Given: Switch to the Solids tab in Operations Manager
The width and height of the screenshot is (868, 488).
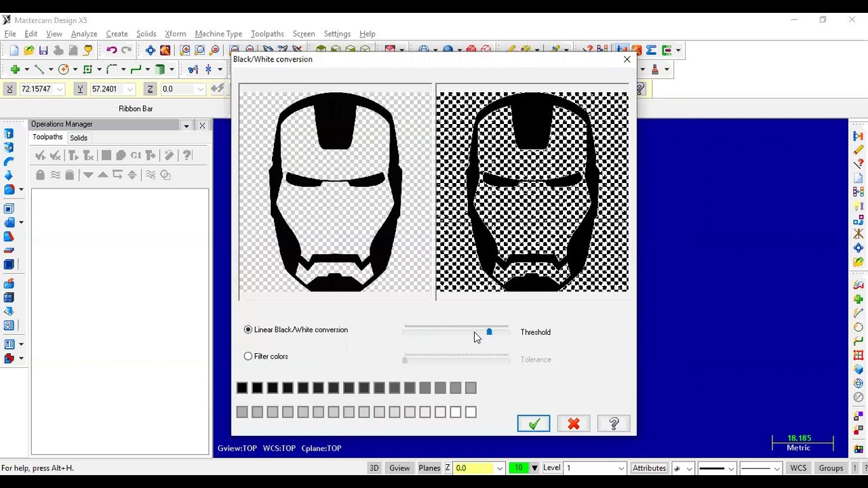Looking at the screenshot, I should pyautogui.click(x=79, y=138).
